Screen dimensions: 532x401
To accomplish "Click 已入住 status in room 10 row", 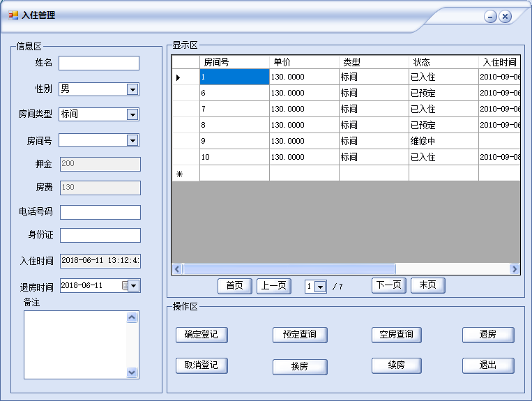I will pos(443,157).
